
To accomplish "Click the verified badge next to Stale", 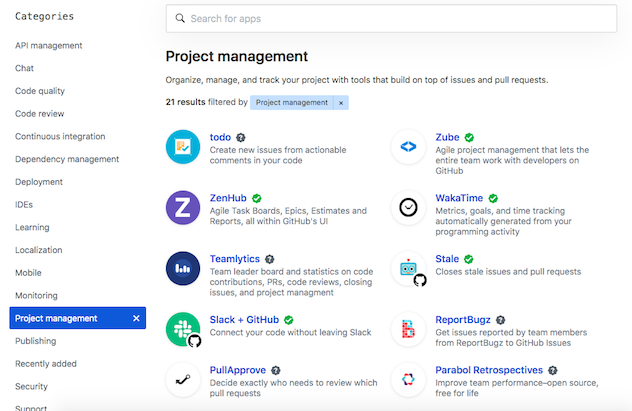I will [468, 259].
